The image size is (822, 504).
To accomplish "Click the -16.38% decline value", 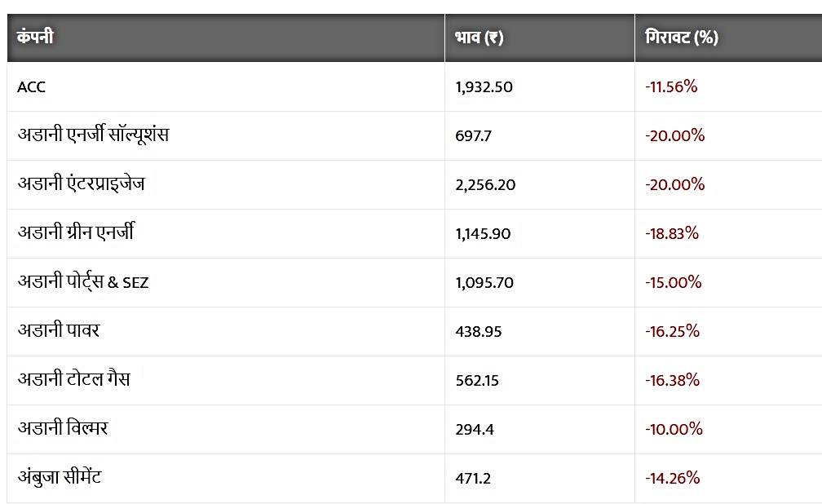I will tap(673, 380).
